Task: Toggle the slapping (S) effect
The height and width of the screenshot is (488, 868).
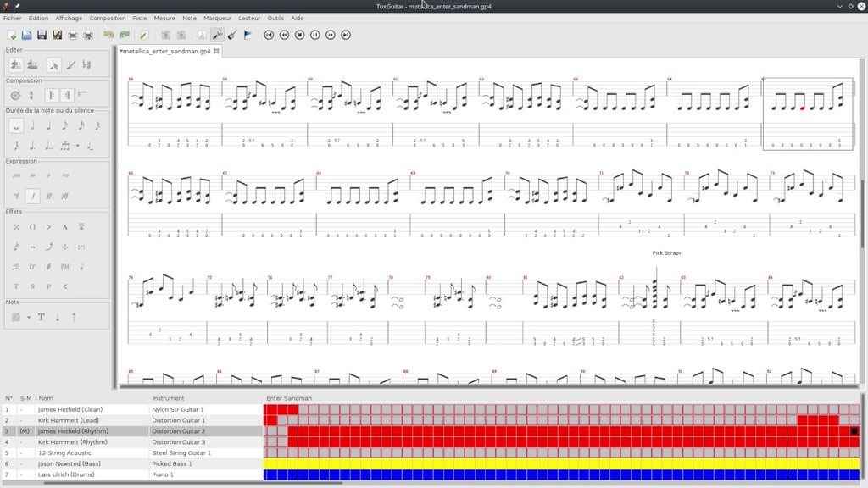Action: [32, 286]
